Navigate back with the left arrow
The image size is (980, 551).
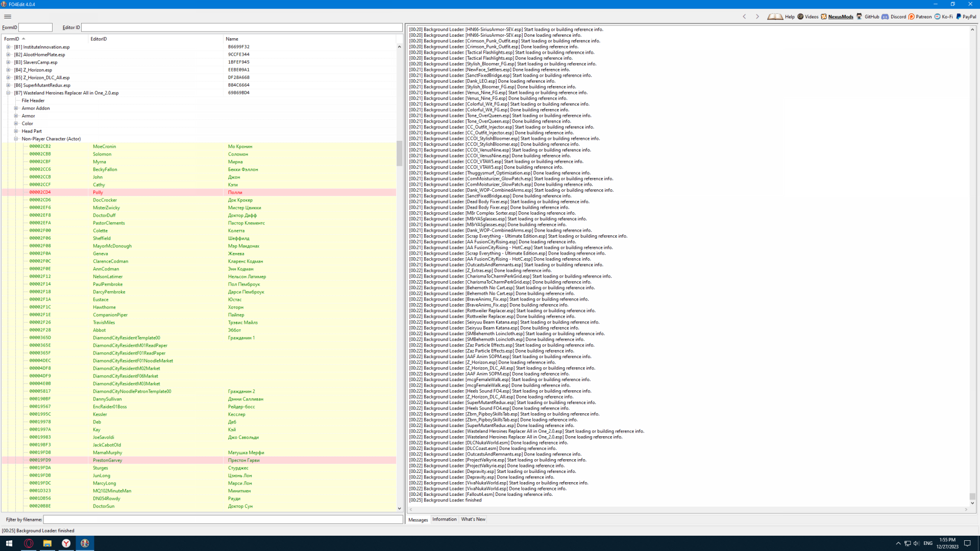tap(744, 16)
